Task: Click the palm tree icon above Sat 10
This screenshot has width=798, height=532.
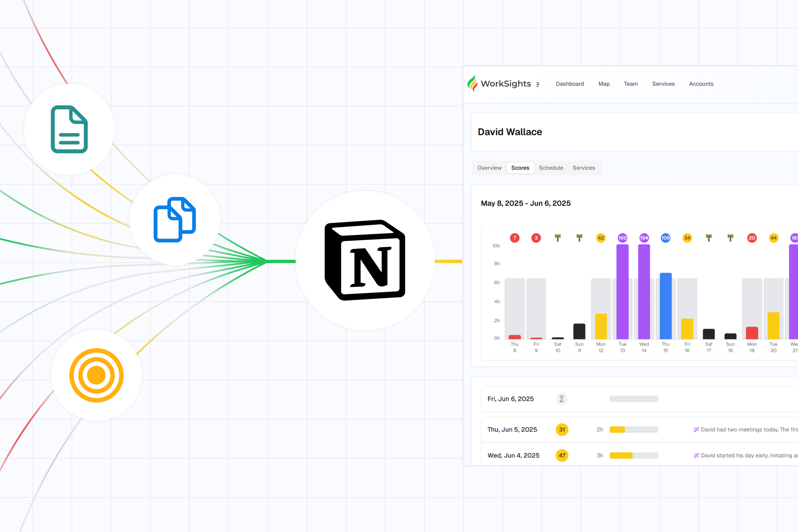Action: coord(558,238)
